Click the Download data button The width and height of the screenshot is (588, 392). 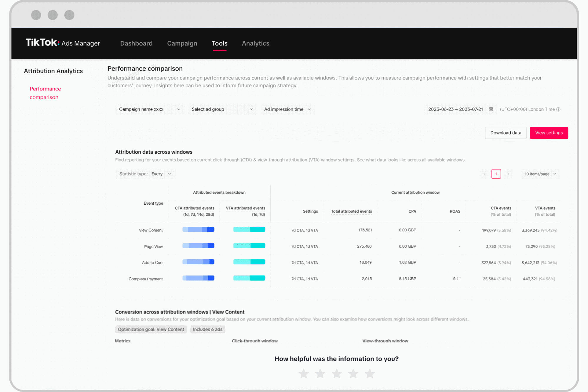point(505,133)
